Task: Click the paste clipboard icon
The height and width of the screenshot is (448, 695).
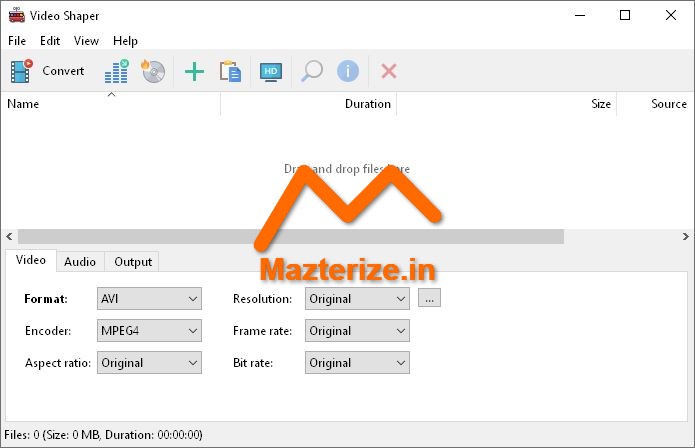Action: (230, 71)
